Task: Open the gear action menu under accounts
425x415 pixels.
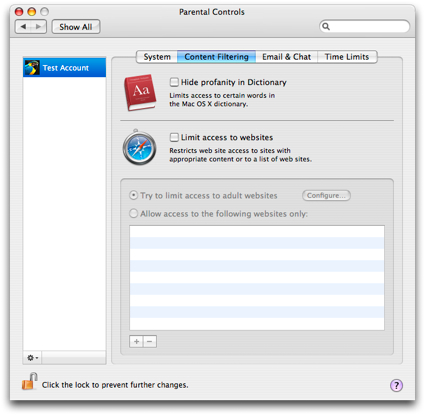Action: (x=32, y=358)
